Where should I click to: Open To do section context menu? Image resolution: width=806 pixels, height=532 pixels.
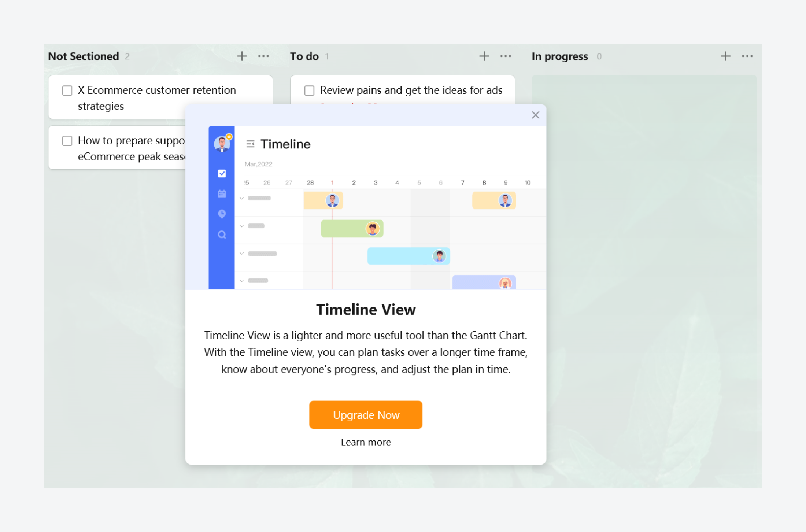[x=506, y=56]
